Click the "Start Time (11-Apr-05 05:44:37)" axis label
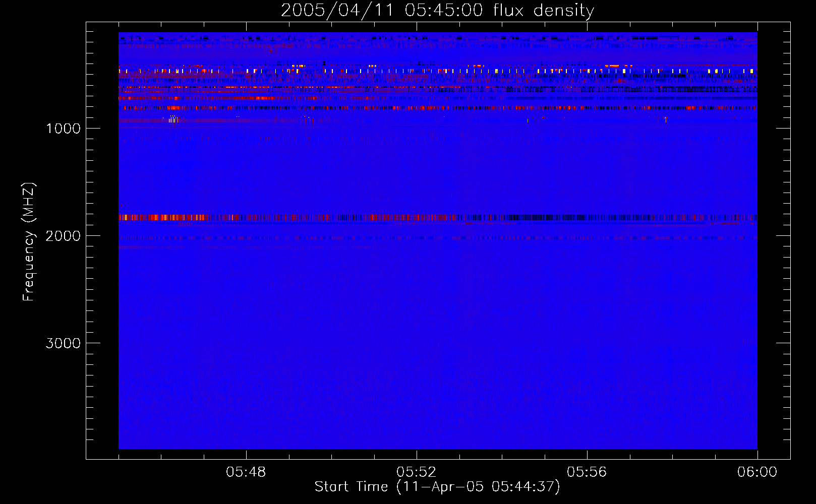 [437, 487]
